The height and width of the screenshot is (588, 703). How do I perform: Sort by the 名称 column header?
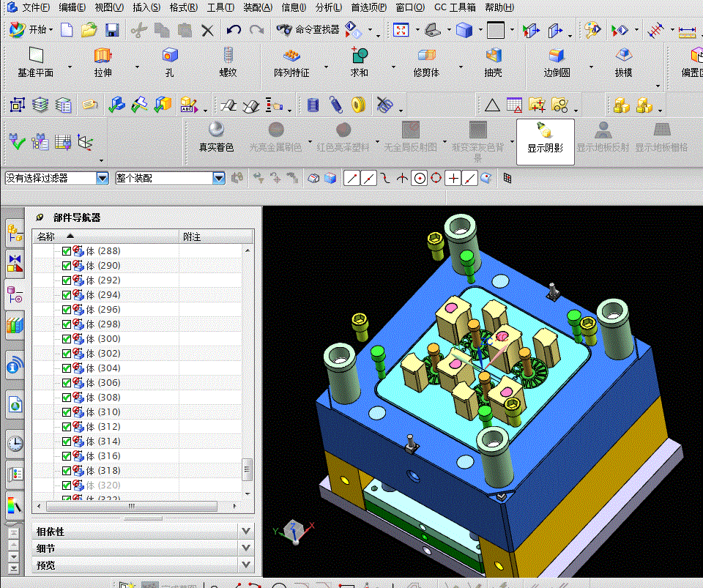coord(105,237)
